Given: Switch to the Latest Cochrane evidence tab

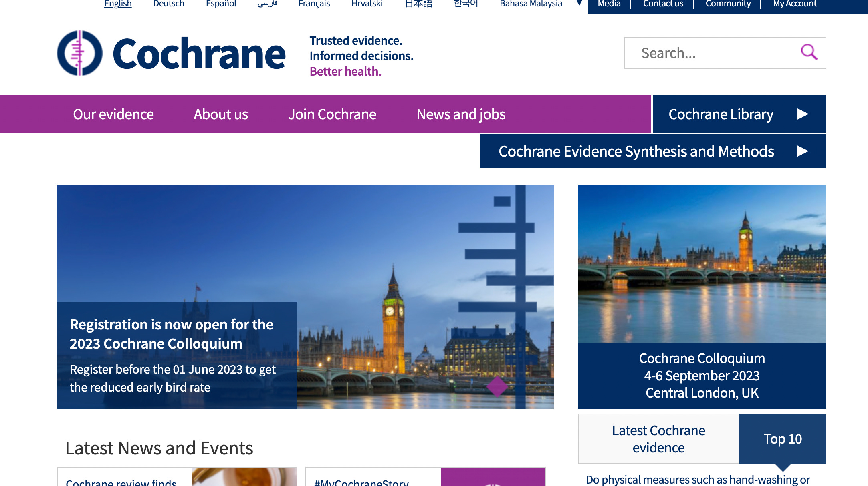Looking at the screenshot, I should point(658,439).
